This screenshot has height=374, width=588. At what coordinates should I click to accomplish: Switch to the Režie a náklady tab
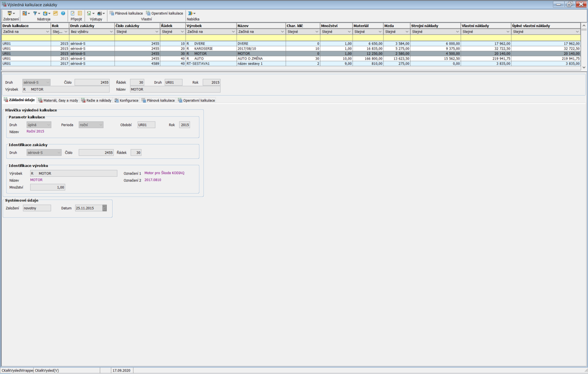pyautogui.click(x=96, y=101)
